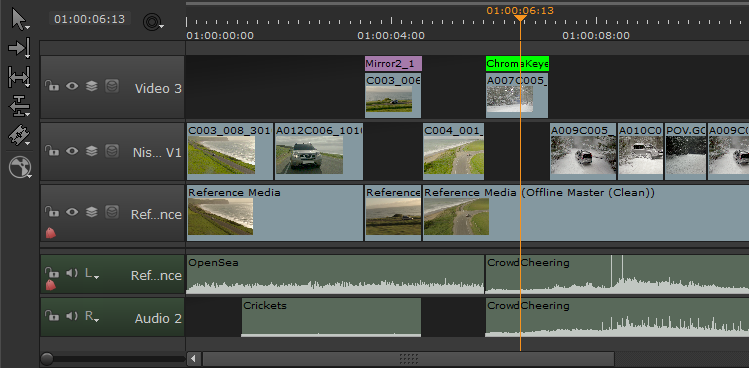
Task: Activate the razor blade cut tool
Action: point(20,136)
